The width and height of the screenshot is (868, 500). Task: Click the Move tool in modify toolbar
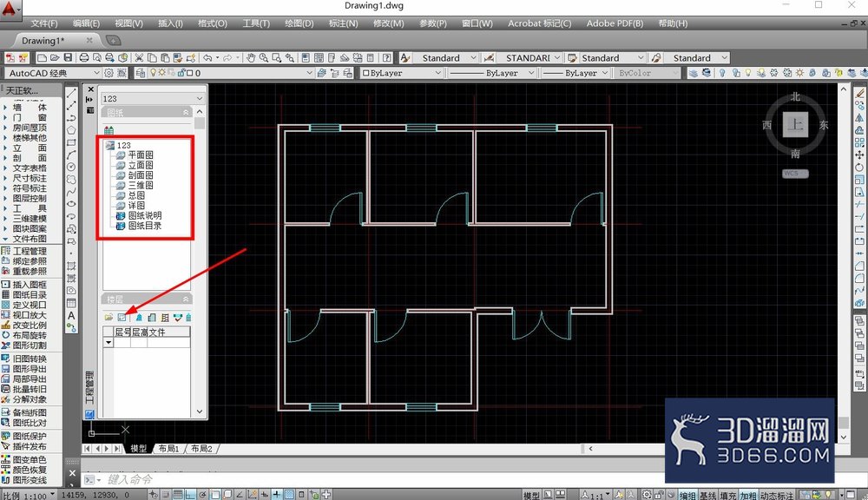[859, 155]
